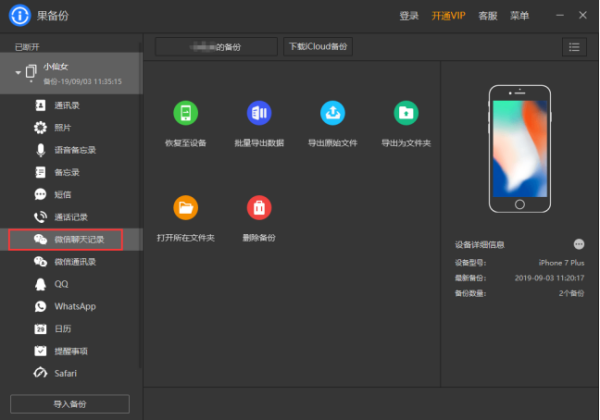
Task: Click 登录 in the title bar
Action: click(409, 16)
